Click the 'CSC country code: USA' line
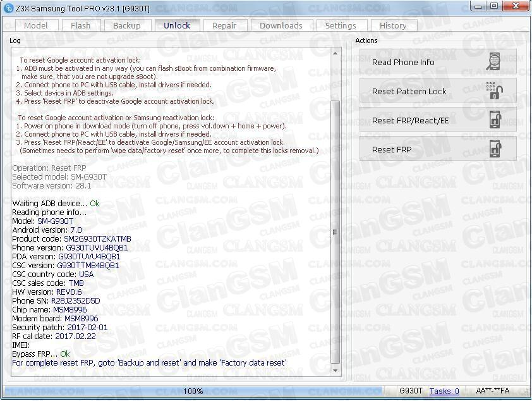The height and width of the screenshot is (401, 532). (53, 275)
